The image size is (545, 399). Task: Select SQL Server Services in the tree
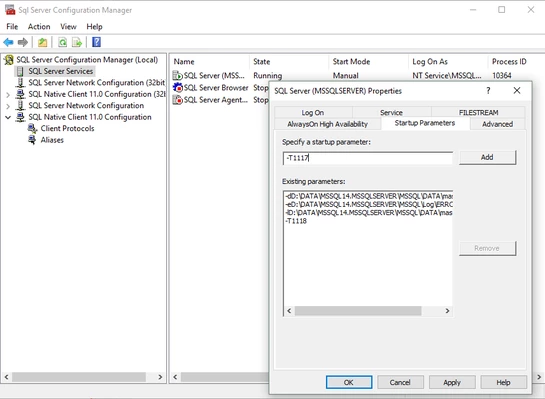click(60, 71)
